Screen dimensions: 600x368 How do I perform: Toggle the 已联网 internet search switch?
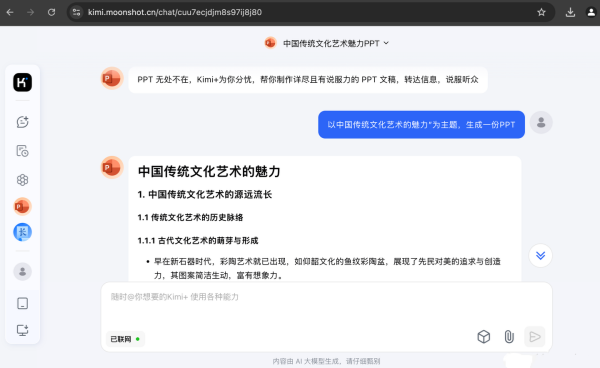click(125, 339)
